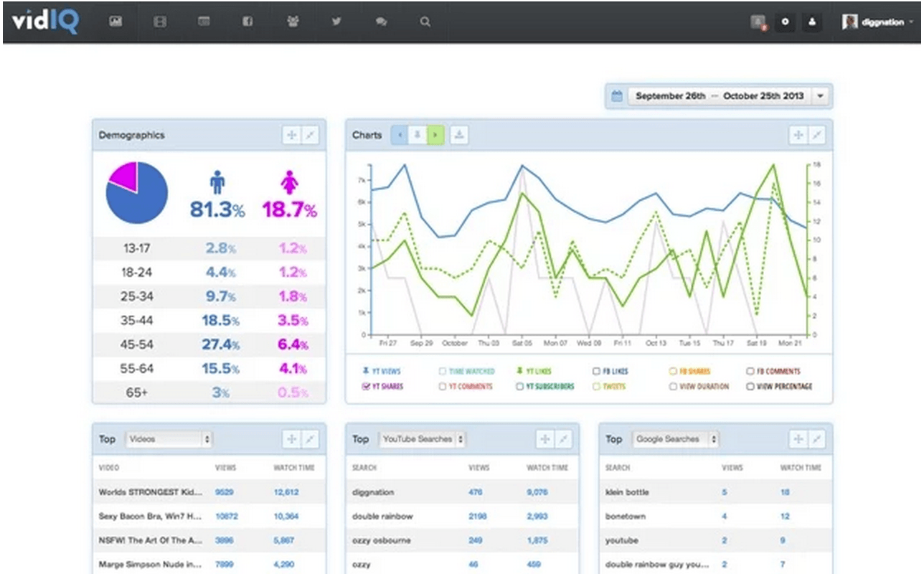Screen dimensions: 924x574
Task: Open the video film strip icon
Action: tap(159, 22)
